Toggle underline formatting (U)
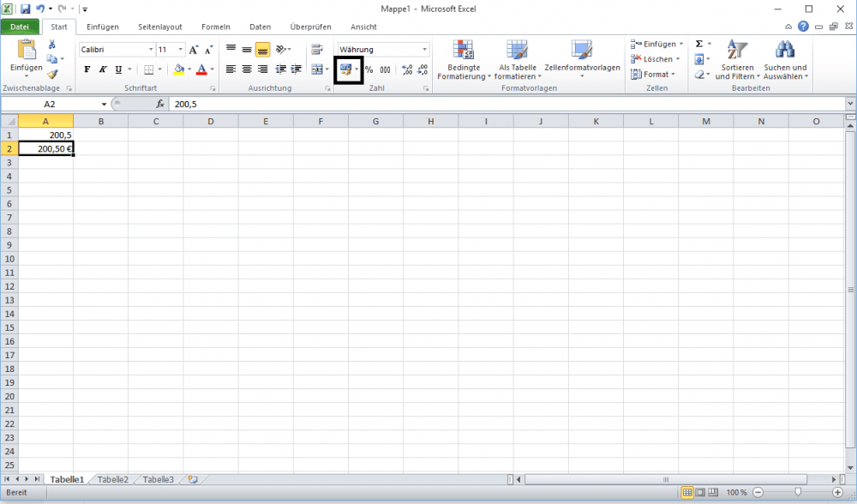857x504 pixels. 118,69
